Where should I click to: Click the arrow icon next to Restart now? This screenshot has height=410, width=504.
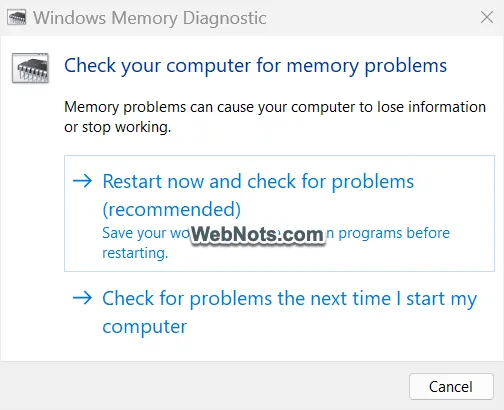[82, 181]
